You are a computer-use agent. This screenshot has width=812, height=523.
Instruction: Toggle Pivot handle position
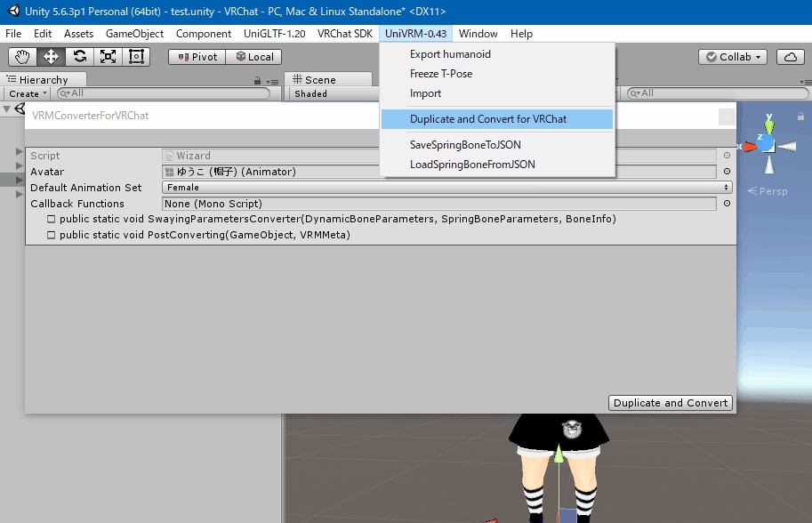tap(197, 57)
